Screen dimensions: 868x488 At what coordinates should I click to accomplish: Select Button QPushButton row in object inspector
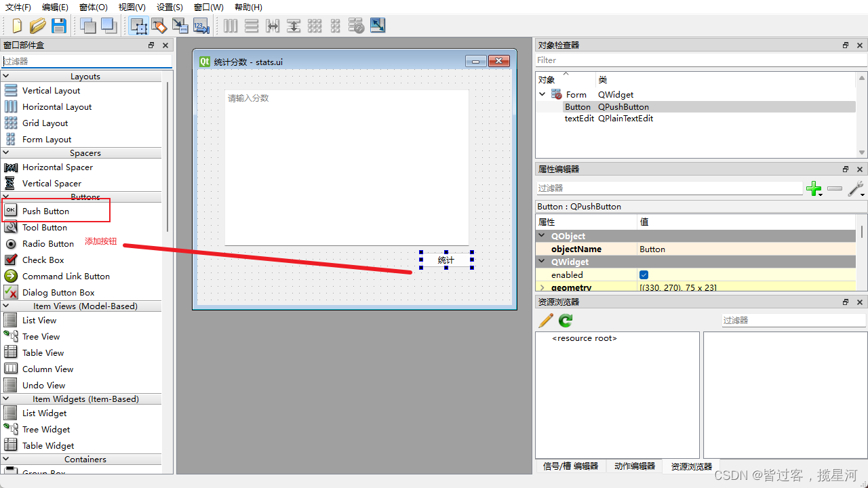coord(695,107)
